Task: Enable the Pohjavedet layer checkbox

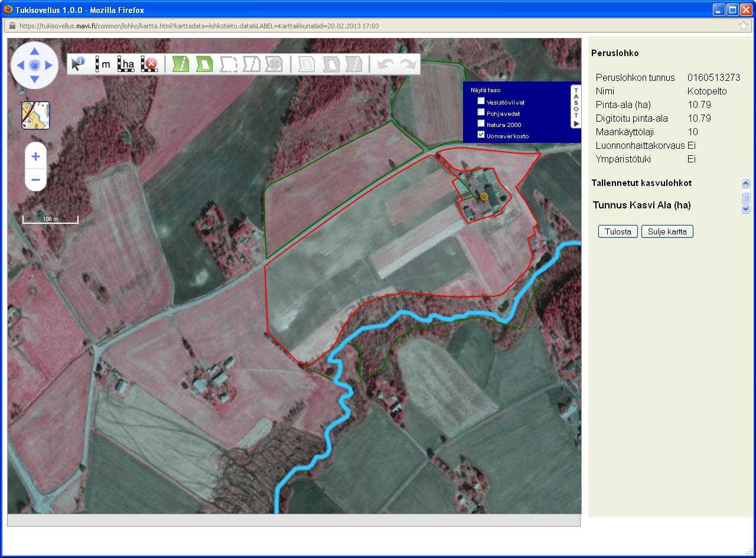Action: 481,112
